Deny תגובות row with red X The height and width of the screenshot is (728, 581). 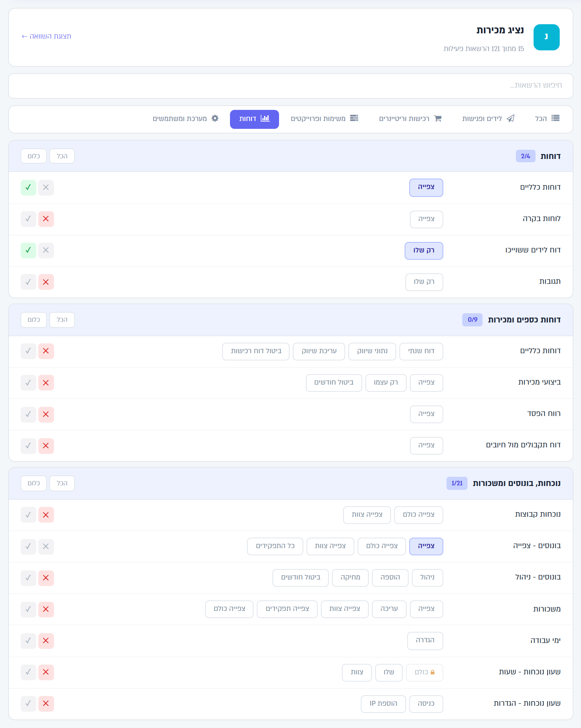[46, 282]
